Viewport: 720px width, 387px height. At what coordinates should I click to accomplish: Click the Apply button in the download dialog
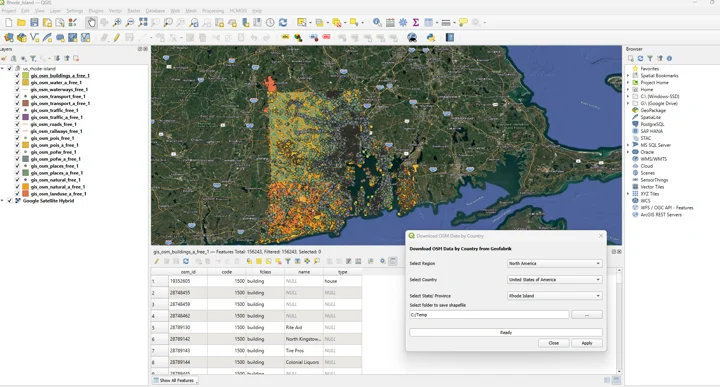tap(587, 343)
